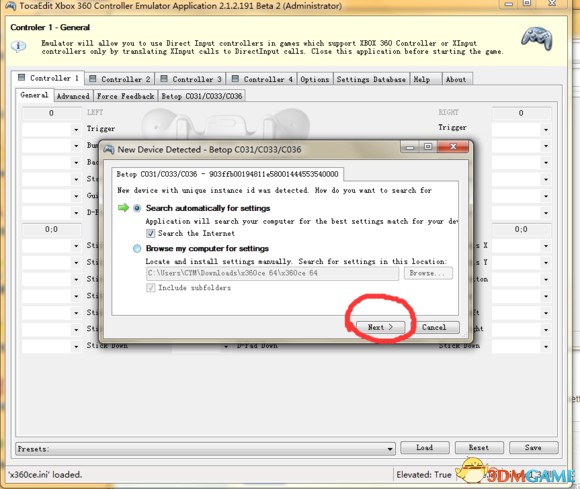Viewport: 580px width, 489px height.
Task: Click the Controller 3 tab icon
Action: (164, 79)
